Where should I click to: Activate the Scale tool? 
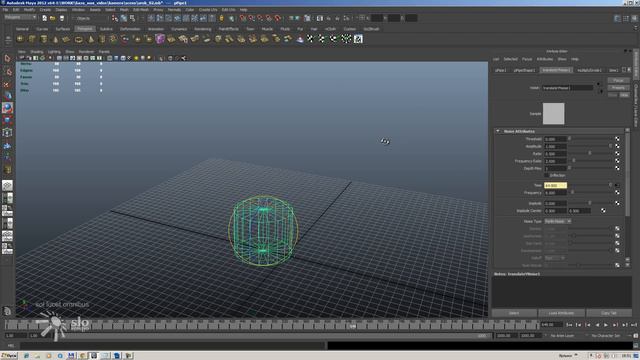point(7,120)
